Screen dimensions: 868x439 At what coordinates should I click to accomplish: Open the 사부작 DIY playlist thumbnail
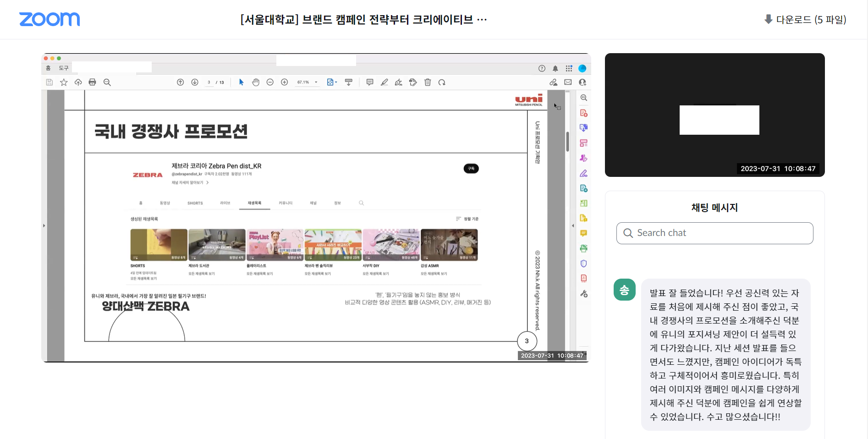[391, 245]
